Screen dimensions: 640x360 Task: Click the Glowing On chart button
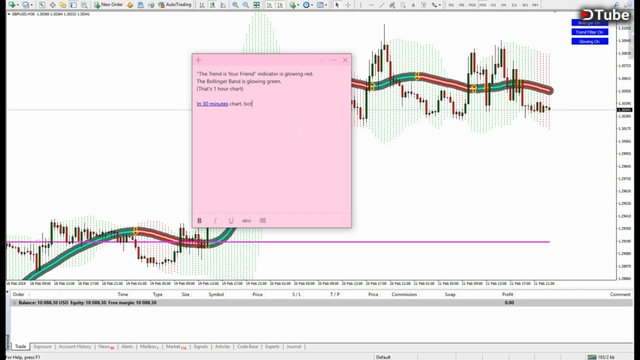[589, 41]
